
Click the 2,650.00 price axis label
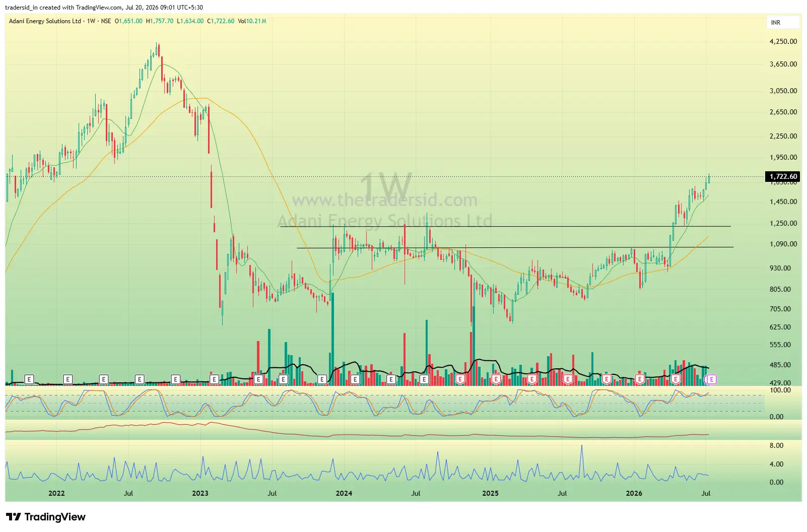(x=783, y=112)
